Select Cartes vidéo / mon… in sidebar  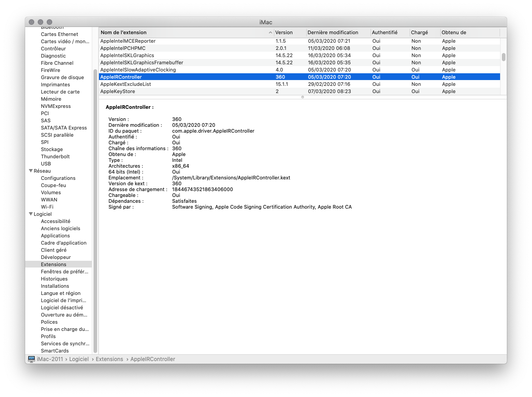coord(65,41)
